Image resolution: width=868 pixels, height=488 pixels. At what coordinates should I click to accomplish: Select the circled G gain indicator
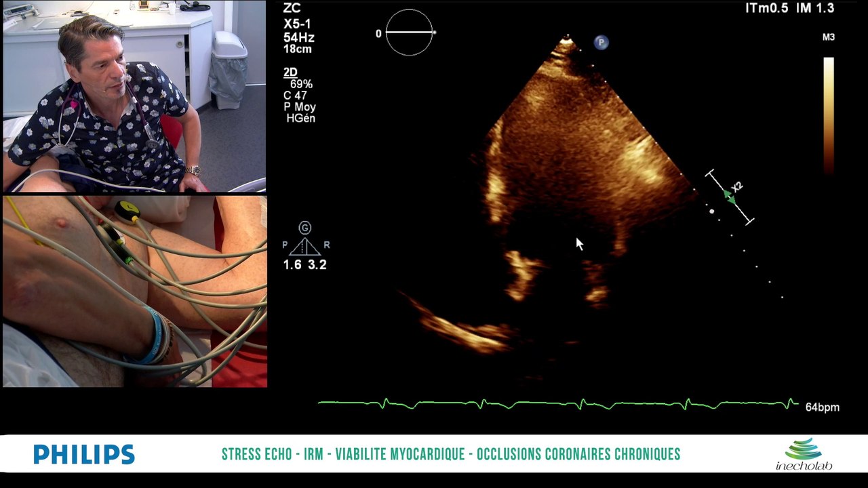[x=305, y=228]
